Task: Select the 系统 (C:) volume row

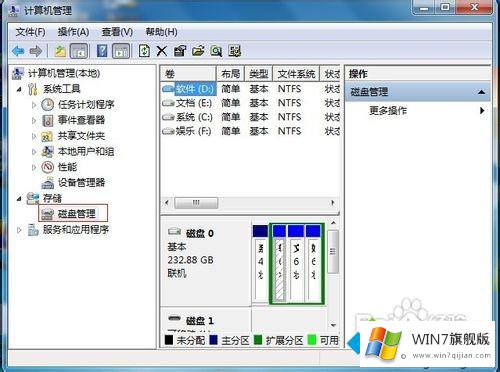Action: tap(250, 117)
